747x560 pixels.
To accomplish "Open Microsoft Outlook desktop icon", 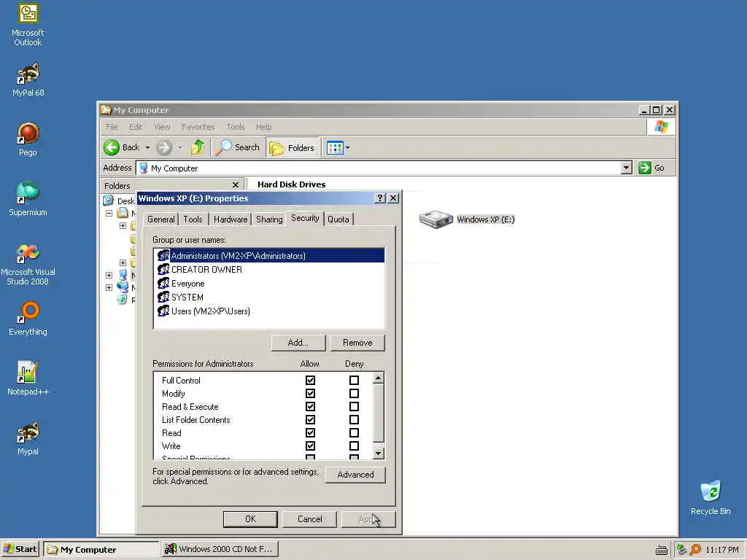I will tap(28, 25).
